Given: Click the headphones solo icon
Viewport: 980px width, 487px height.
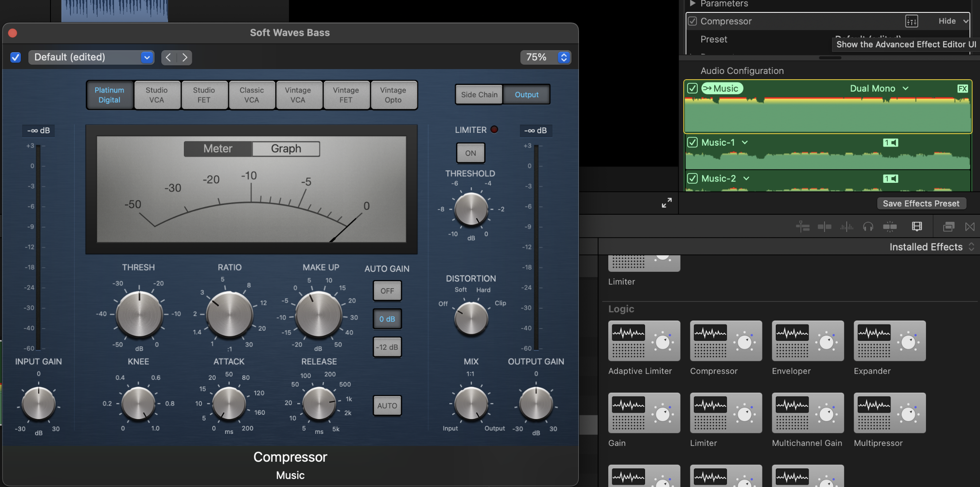Looking at the screenshot, I should point(868,227).
